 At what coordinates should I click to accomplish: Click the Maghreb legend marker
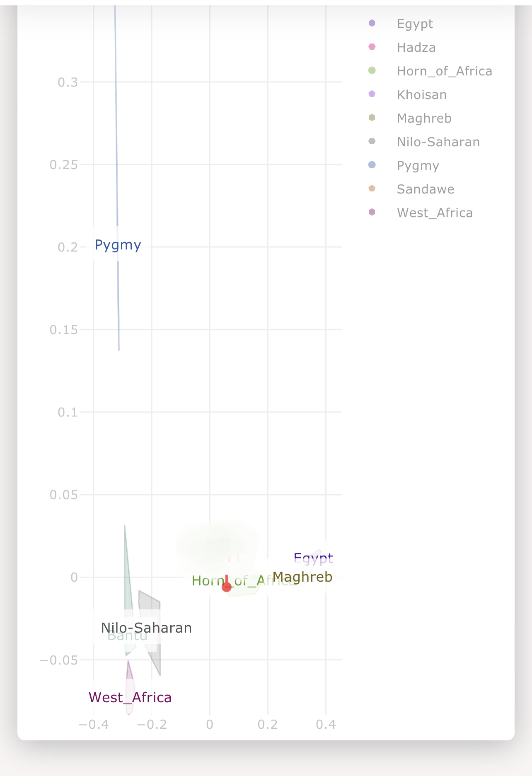[372, 118]
